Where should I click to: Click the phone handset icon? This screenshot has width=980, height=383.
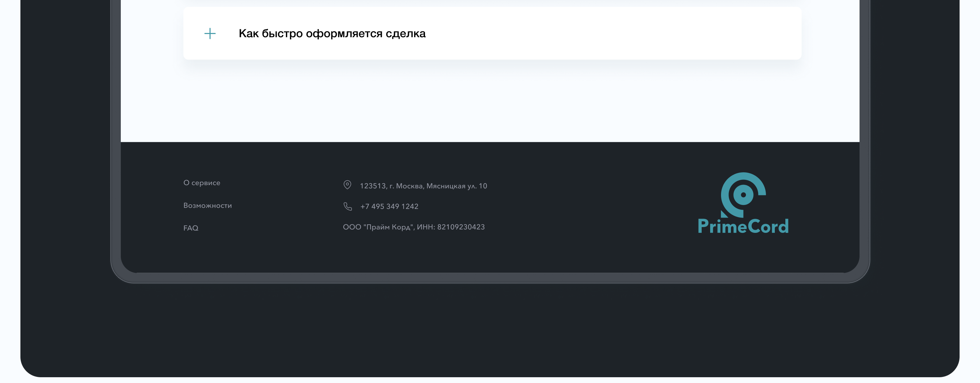347,206
